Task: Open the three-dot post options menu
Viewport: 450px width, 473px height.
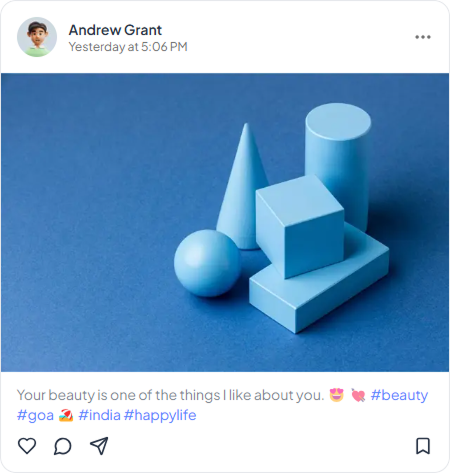Action: (423, 37)
